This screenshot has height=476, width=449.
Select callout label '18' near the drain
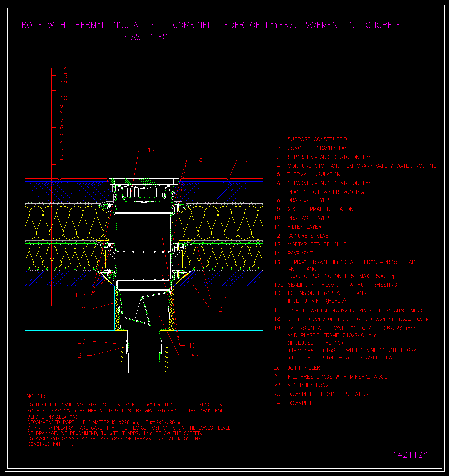point(199,159)
